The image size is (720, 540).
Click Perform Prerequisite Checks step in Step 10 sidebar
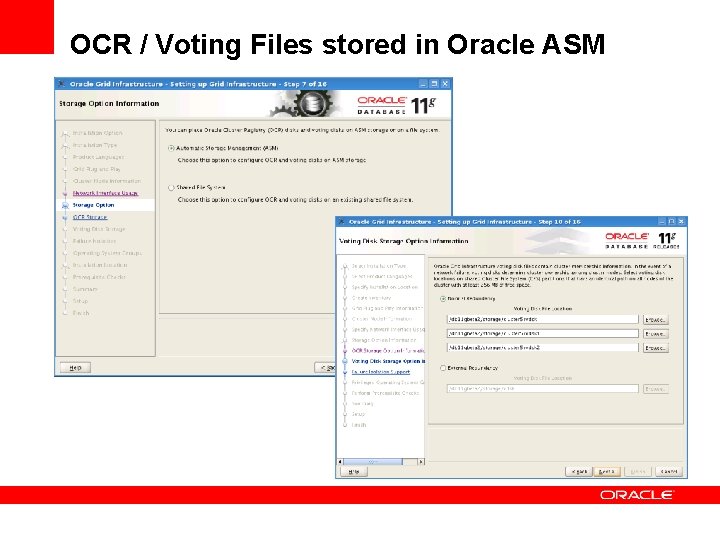tap(385, 394)
